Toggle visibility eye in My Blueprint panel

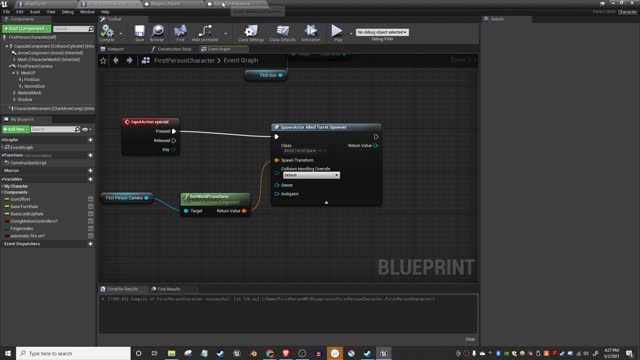85,129
